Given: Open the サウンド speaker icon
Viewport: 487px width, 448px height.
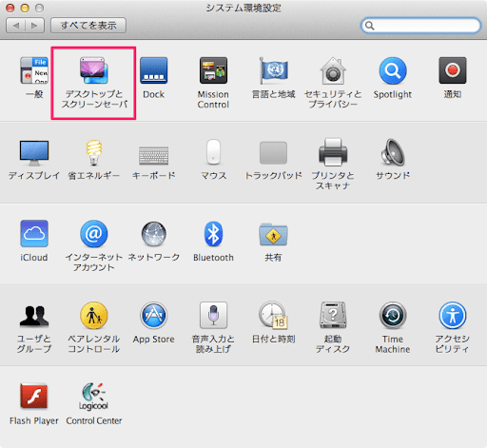Looking at the screenshot, I should (x=393, y=152).
